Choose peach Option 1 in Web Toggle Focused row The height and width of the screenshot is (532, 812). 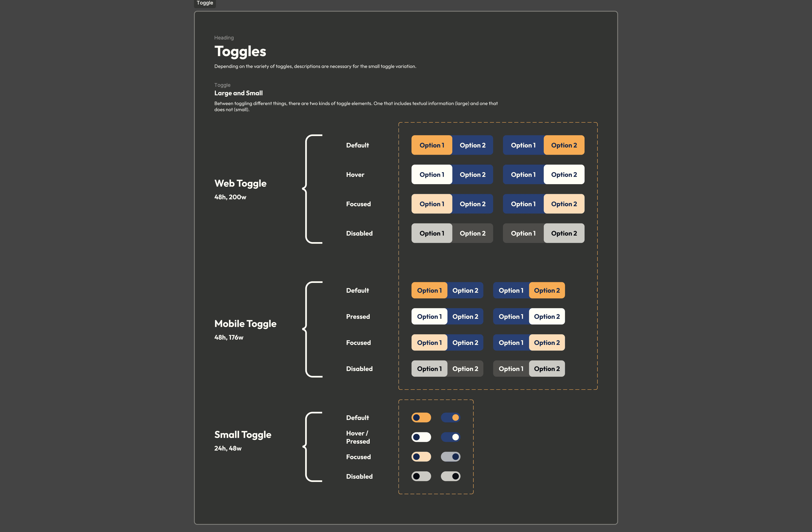coord(431,204)
